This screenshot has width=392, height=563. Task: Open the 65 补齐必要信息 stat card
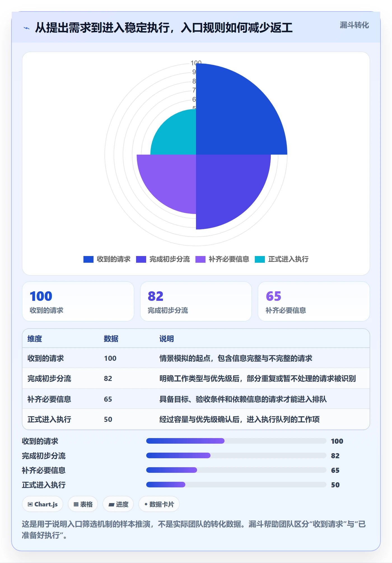click(314, 301)
